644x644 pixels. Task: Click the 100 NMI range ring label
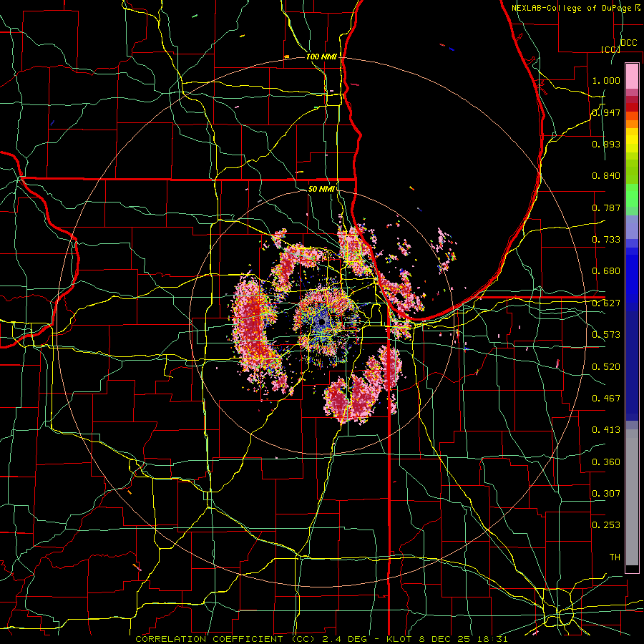(321, 57)
